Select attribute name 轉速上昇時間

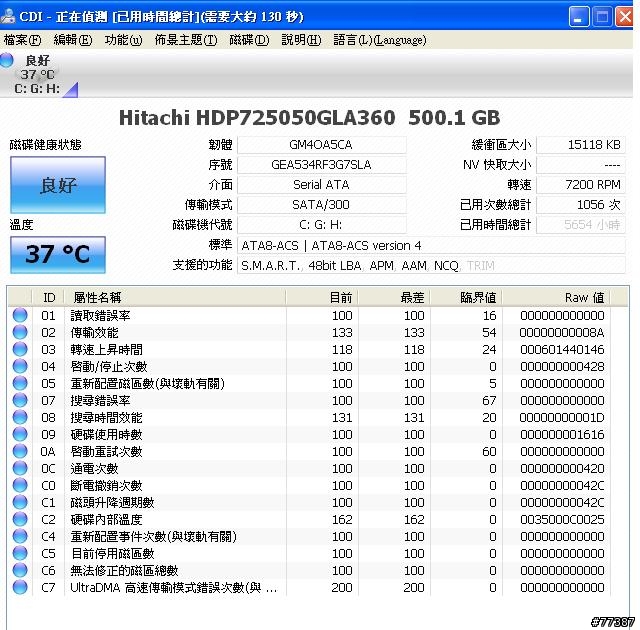[x=107, y=350]
